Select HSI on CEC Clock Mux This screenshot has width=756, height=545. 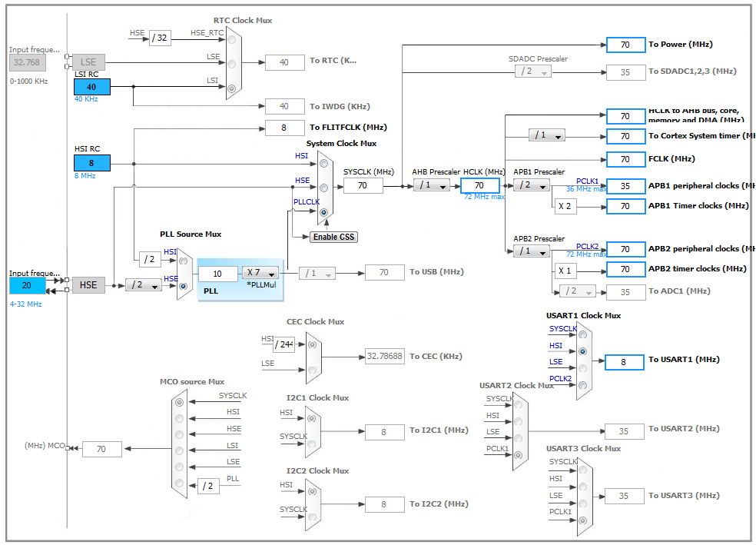click(313, 344)
